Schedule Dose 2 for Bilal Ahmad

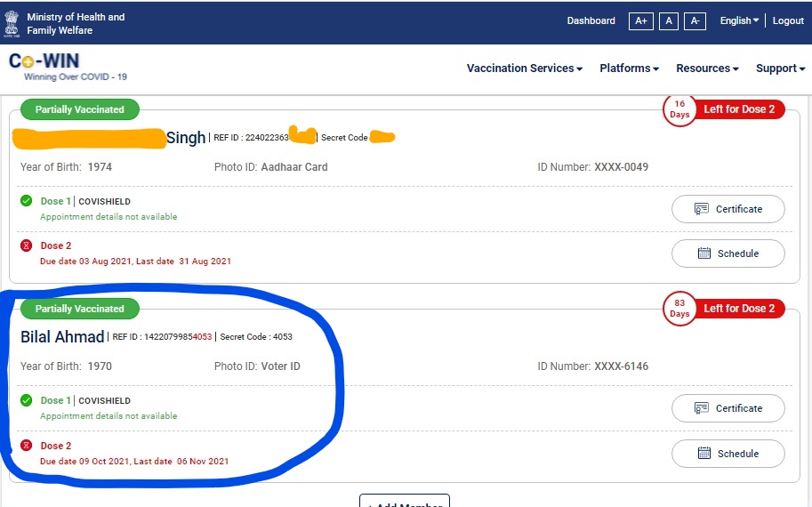[728, 454]
